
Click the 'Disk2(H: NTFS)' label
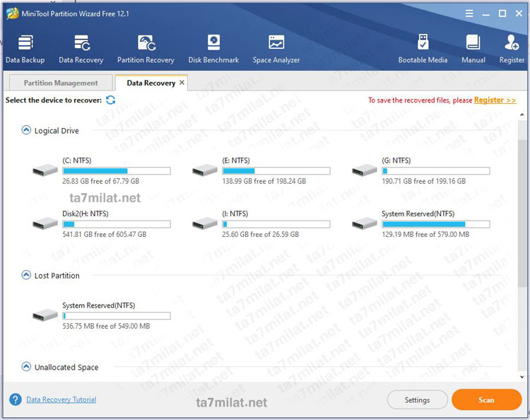[x=86, y=214]
